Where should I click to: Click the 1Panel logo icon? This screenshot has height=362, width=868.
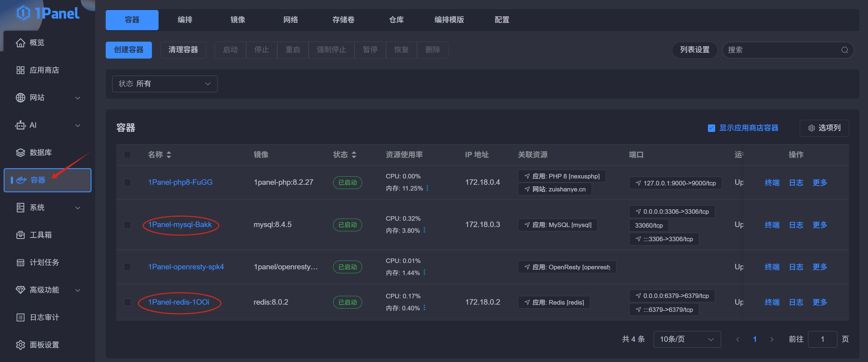[x=24, y=13]
